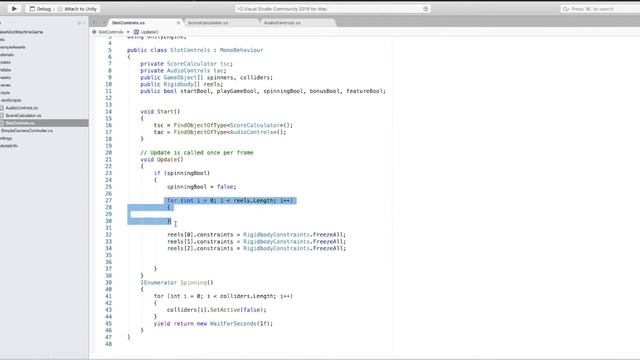Click the 'public bool startBool' declaration line
The height and width of the screenshot is (360, 640).
(263, 91)
